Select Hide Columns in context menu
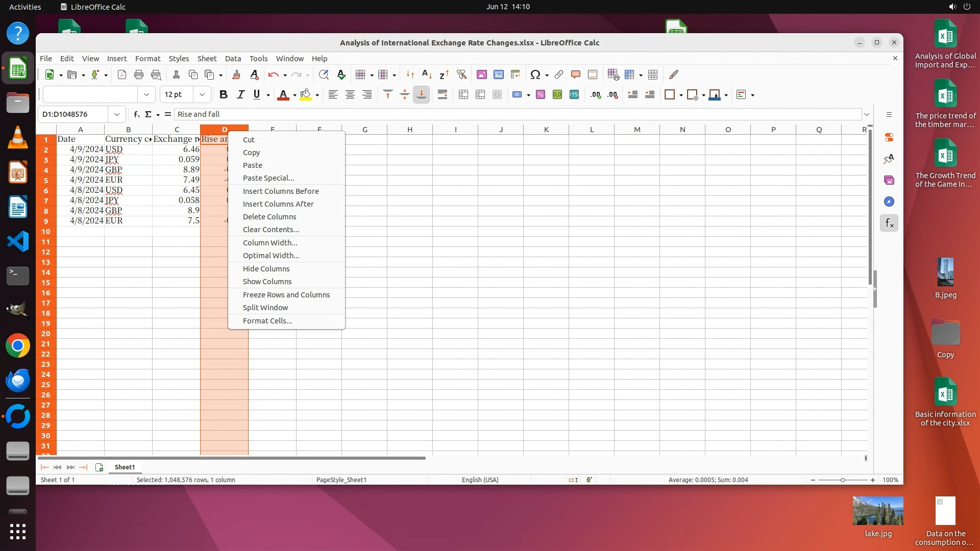 click(266, 269)
